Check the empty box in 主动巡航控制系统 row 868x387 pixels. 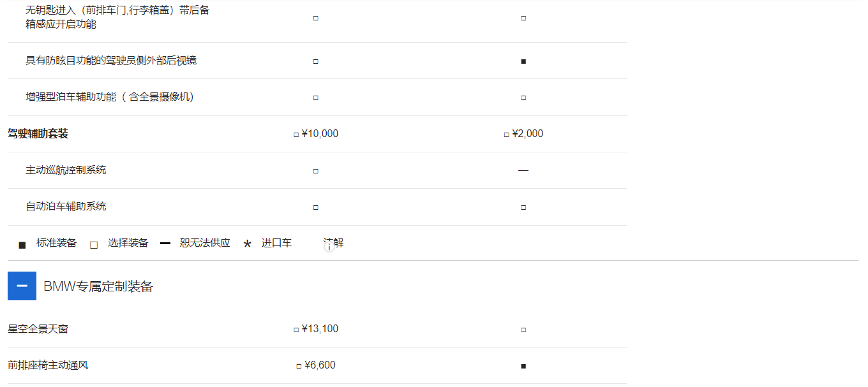[x=316, y=171]
